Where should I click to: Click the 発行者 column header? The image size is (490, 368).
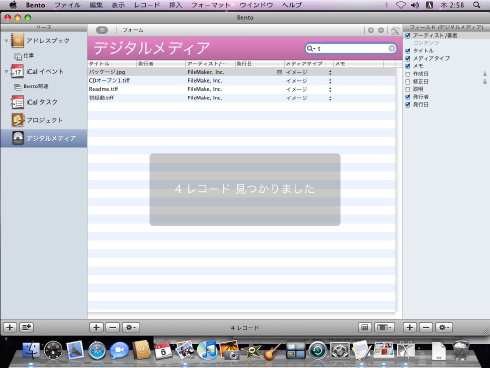[x=161, y=63]
